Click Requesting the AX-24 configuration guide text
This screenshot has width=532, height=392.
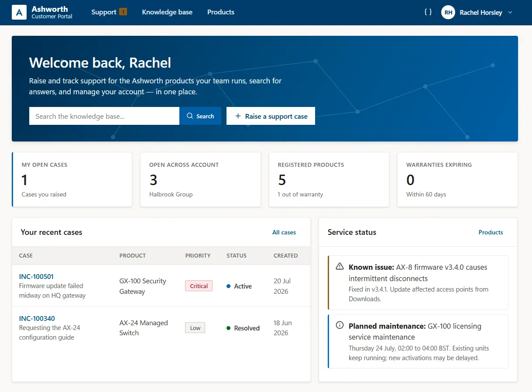point(50,333)
